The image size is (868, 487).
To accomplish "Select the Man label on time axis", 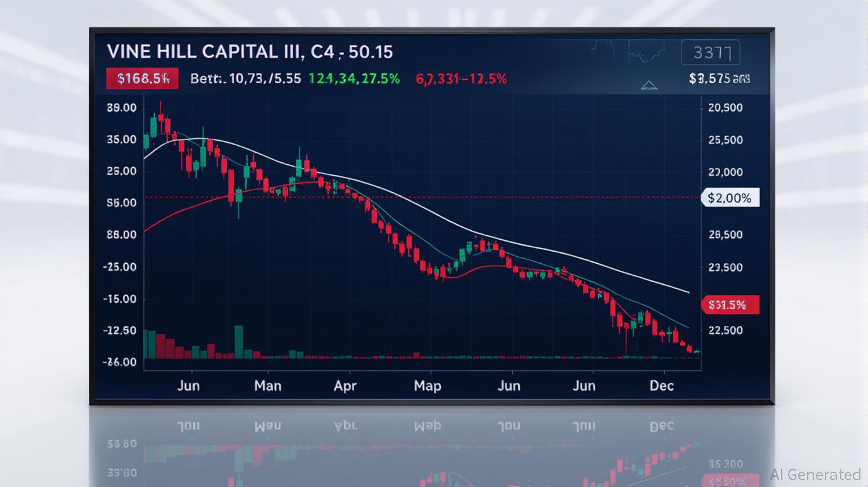I will click(267, 385).
